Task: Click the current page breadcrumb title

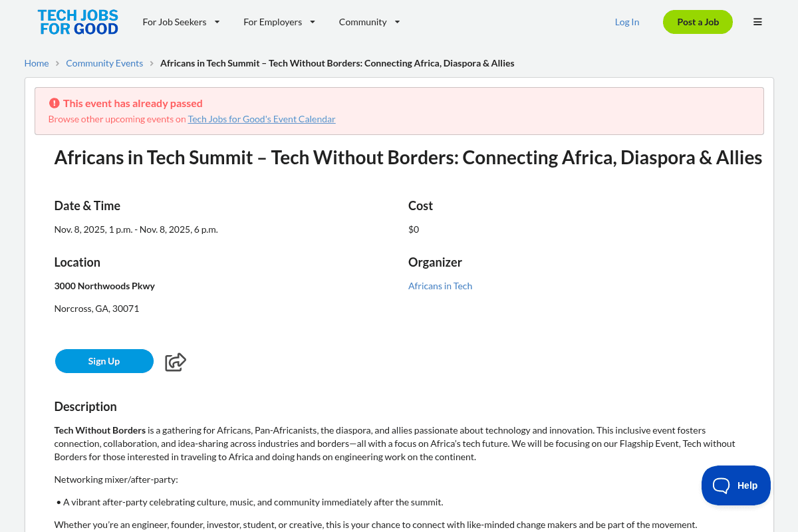Action: [x=337, y=63]
